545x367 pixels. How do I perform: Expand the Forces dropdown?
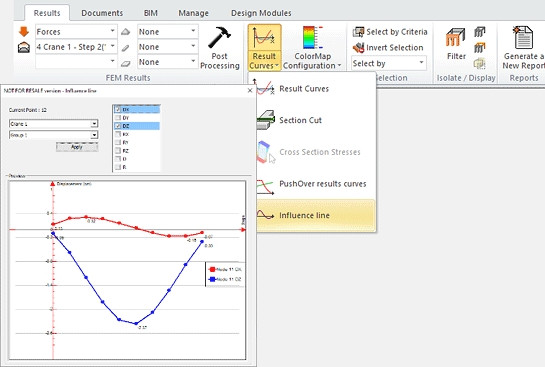coord(112,31)
